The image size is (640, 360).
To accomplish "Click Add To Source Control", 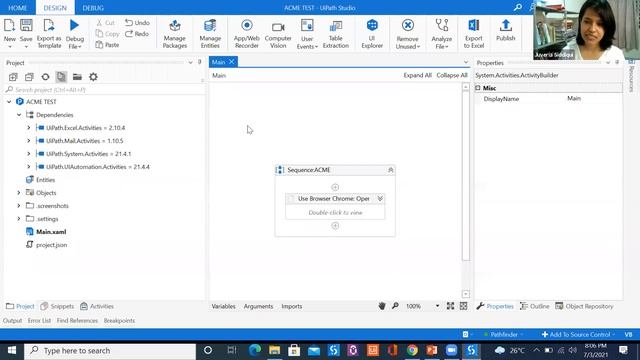I will point(578,334).
